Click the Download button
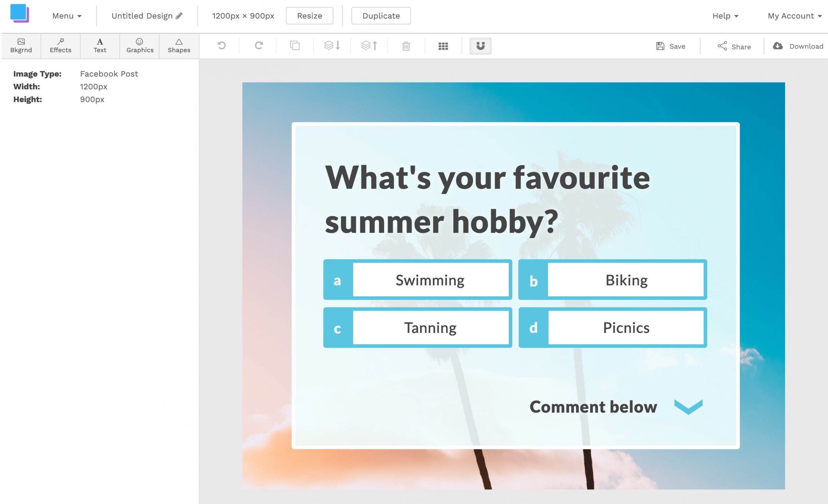 point(798,46)
